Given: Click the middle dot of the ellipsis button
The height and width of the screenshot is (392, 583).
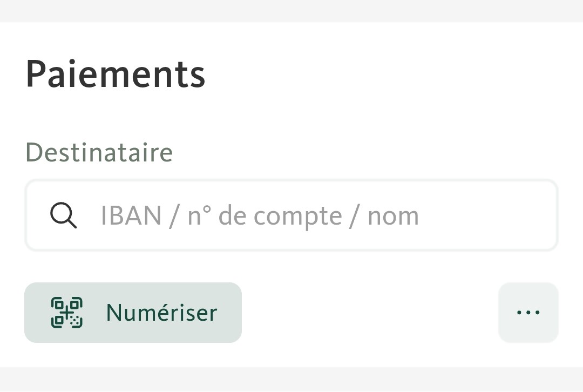Looking at the screenshot, I should [528, 313].
